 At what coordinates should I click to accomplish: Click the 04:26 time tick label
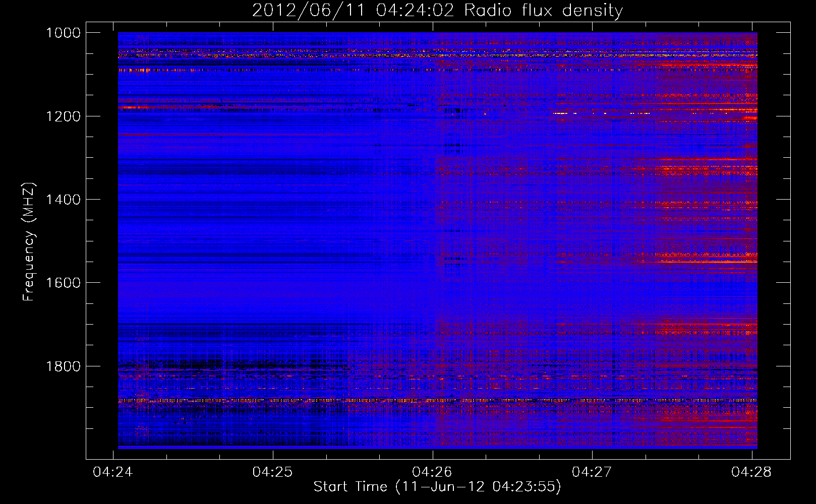click(432, 472)
